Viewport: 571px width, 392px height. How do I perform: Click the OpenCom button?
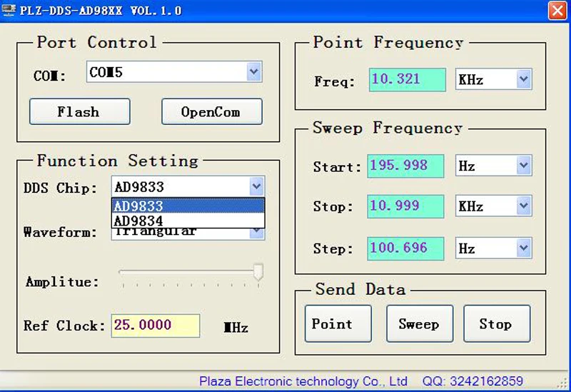coord(211,111)
